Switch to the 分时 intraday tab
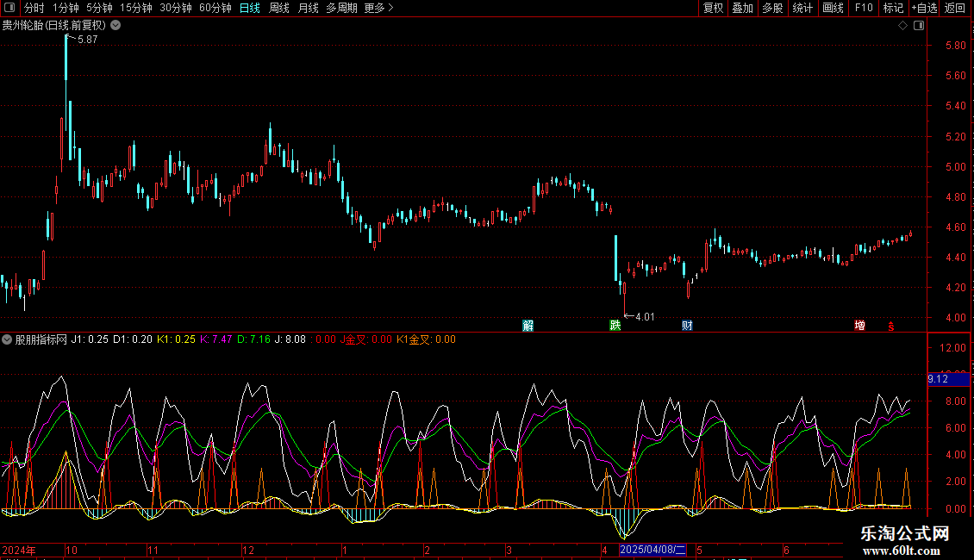 34,8
